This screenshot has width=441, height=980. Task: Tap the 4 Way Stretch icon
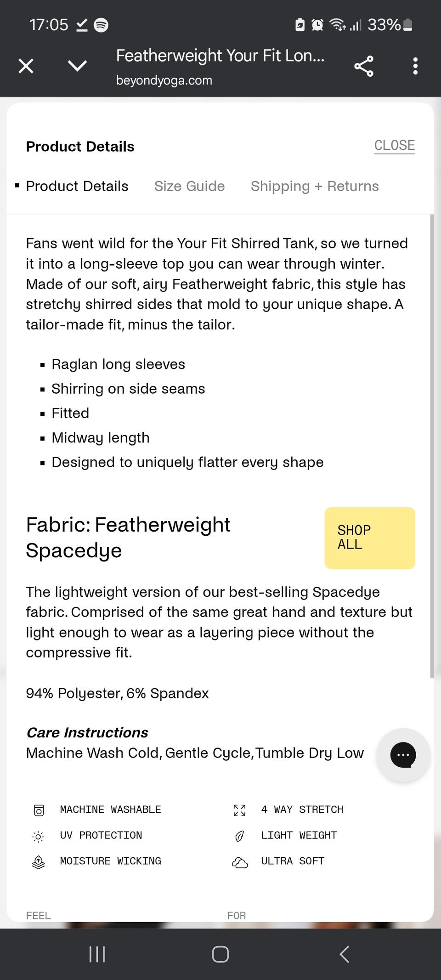(x=239, y=810)
